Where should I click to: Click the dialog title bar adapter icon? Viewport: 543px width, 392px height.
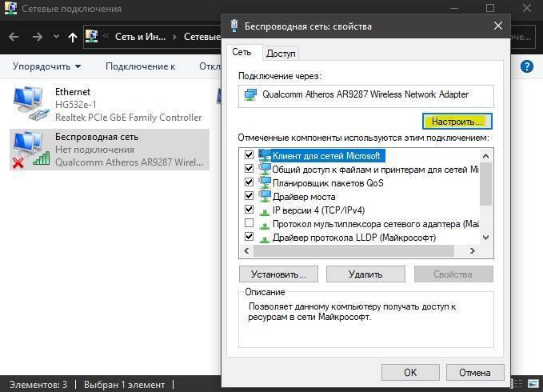pyautogui.click(x=234, y=26)
